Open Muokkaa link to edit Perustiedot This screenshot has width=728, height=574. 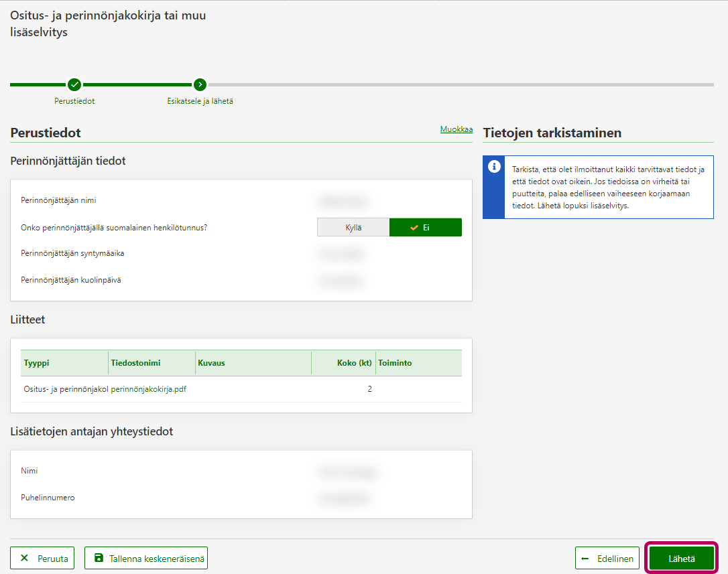tap(456, 129)
